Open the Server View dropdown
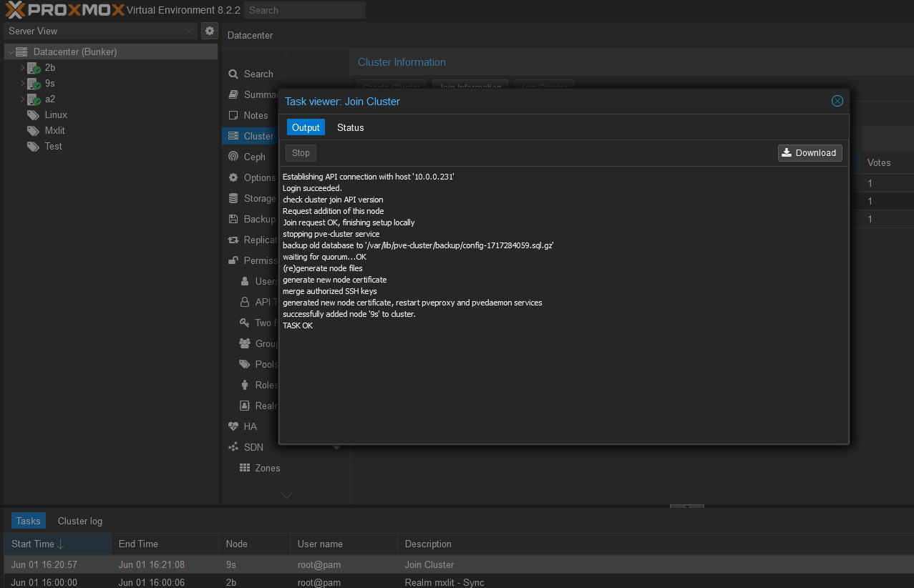 click(x=100, y=31)
